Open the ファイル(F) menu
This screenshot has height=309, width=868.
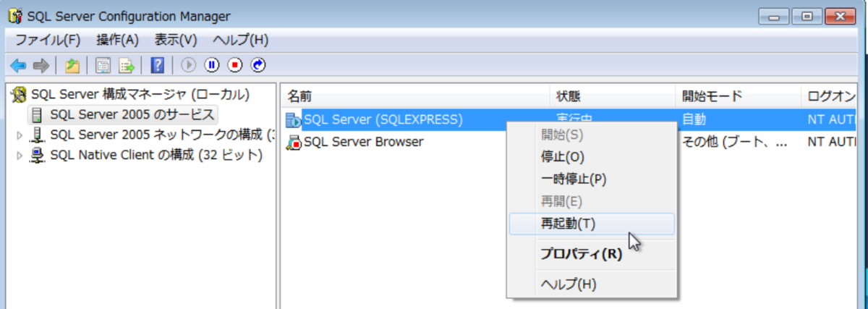[x=48, y=40]
